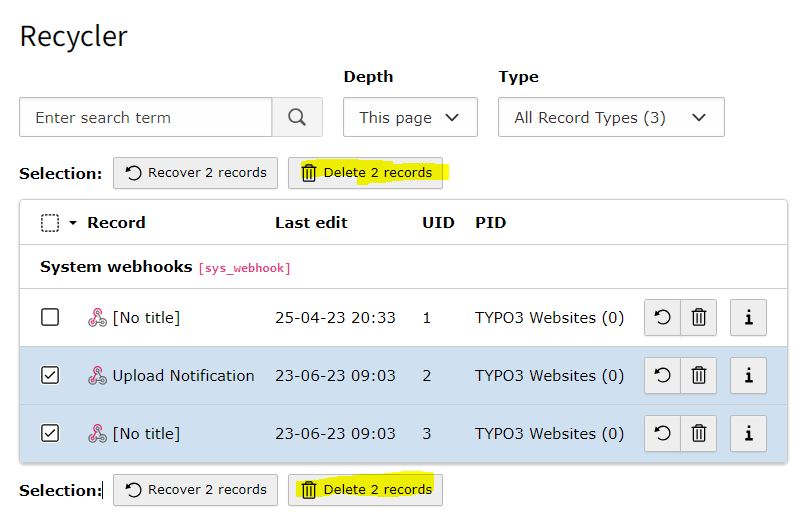This screenshot has width=808, height=526.
Task: Uncheck the Upload Notification checkbox
Action: pyautogui.click(x=50, y=376)
